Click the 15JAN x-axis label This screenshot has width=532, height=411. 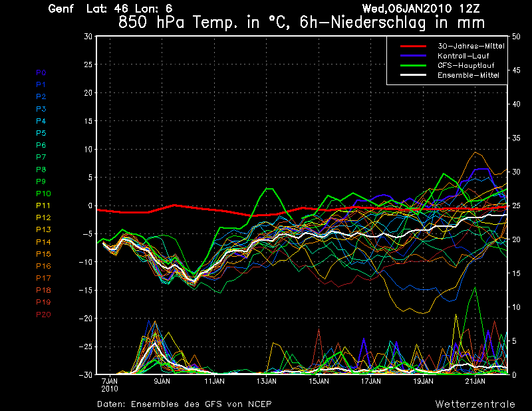click(x=319, y=381)
